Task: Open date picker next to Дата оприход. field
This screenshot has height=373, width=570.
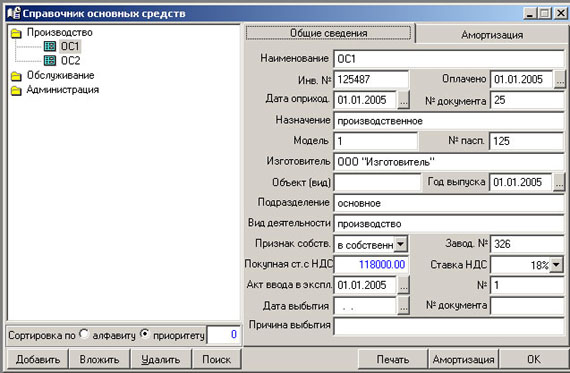Action: [x=403, y=100]
